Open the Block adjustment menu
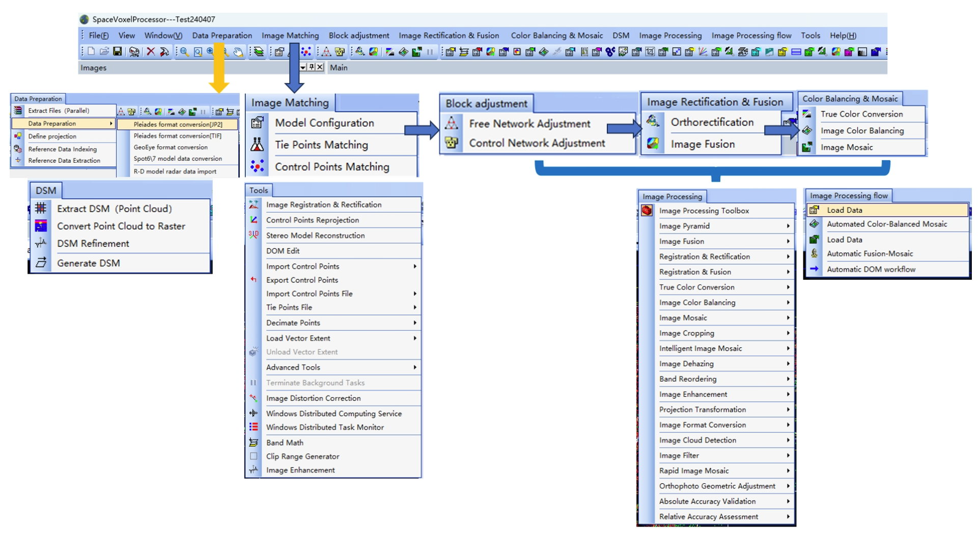Viewport: 980px width, 555px height. click(358, 36)
